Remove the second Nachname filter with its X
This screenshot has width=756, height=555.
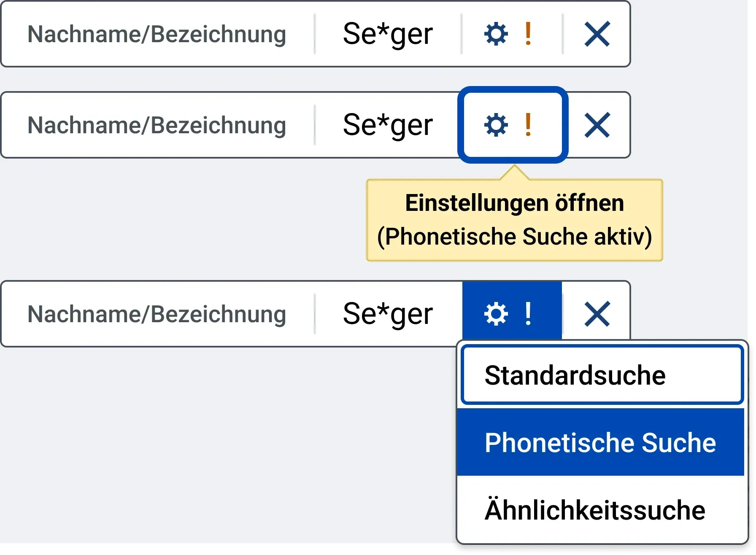pos(597,125)
